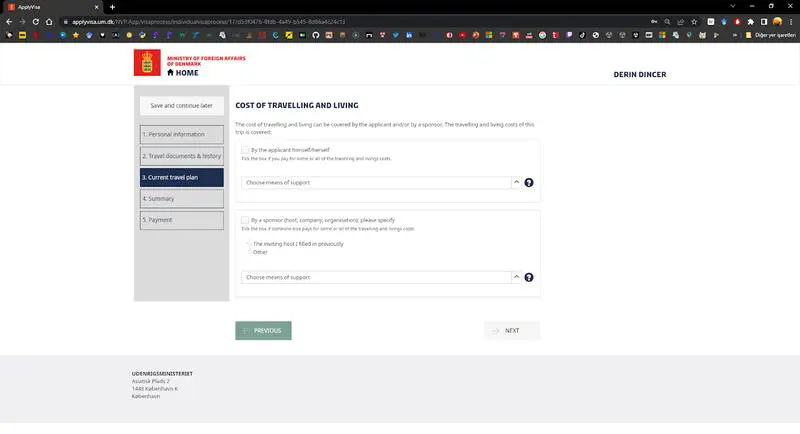The height and width of the screenshot is (434, 800).
Task: Click the saved passwords key icon
Action: pos(654,22)
